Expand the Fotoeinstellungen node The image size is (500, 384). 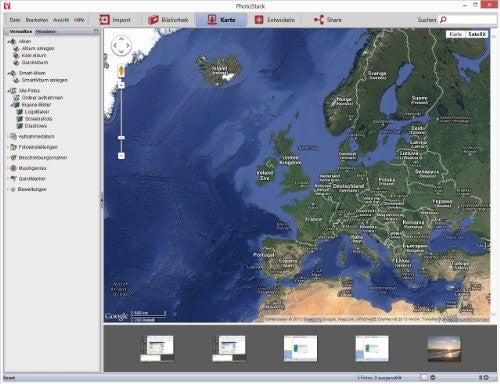coord(8,147)
